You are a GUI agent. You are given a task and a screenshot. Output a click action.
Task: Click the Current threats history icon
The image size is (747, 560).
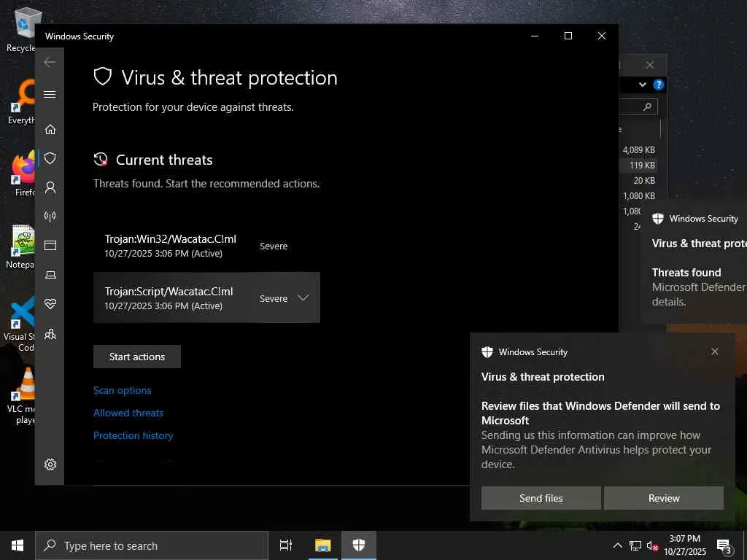coord(101,160)
